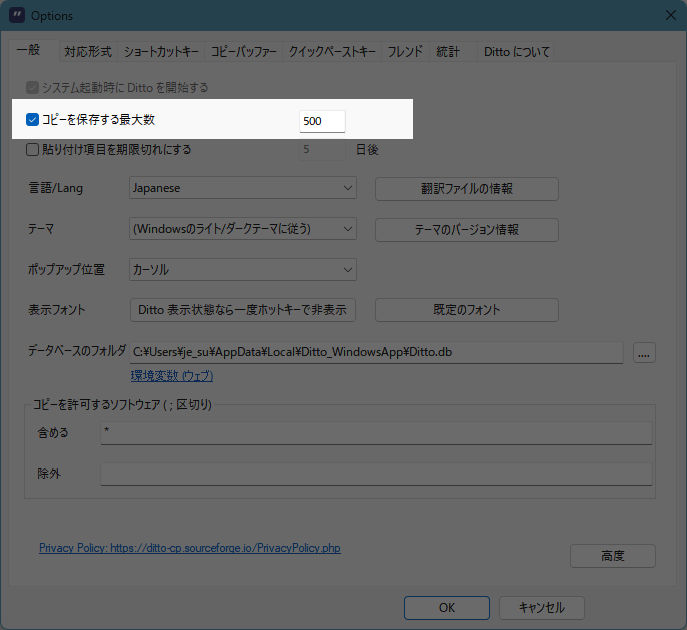The image size is (687, 630).
Task: Click the コピーを許可するソフトウェア group label
Action: coord(122,404)
